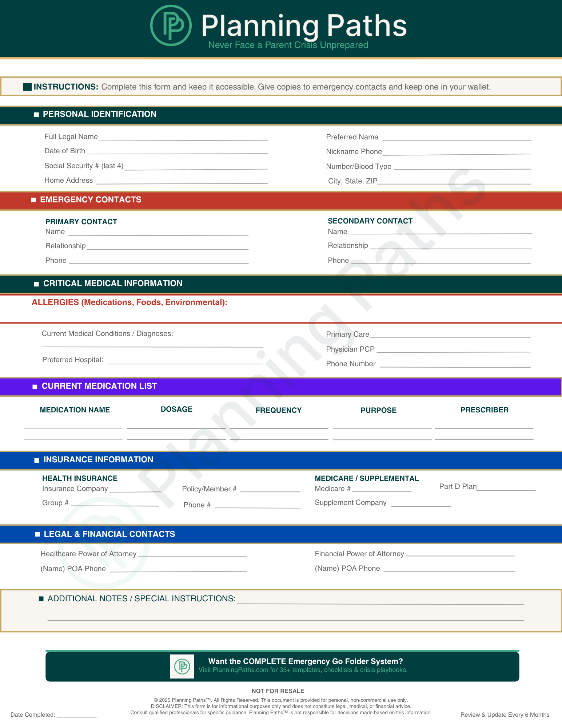Screen dimensions: 562x728
Task: Click the Insurance Company field
Action: 135,488
